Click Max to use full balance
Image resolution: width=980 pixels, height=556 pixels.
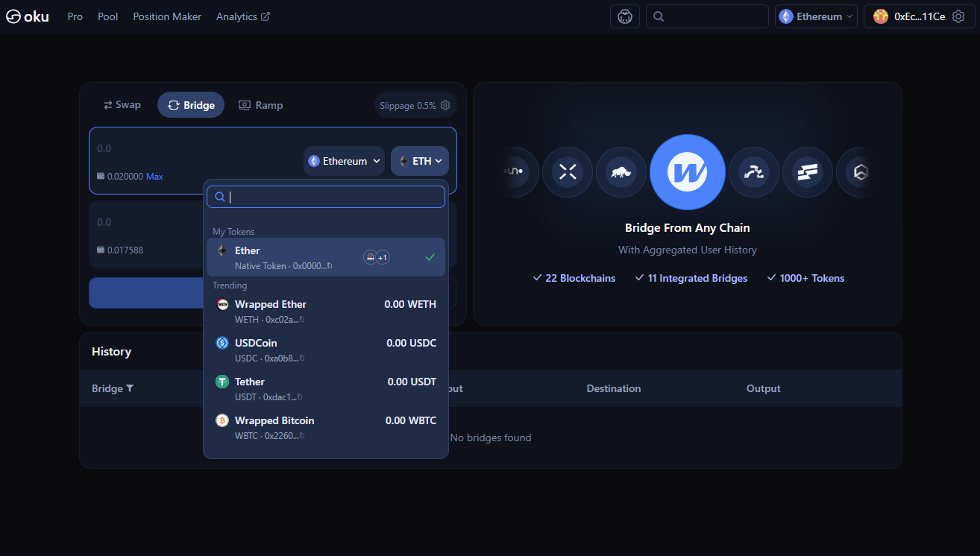coord(154,177)
